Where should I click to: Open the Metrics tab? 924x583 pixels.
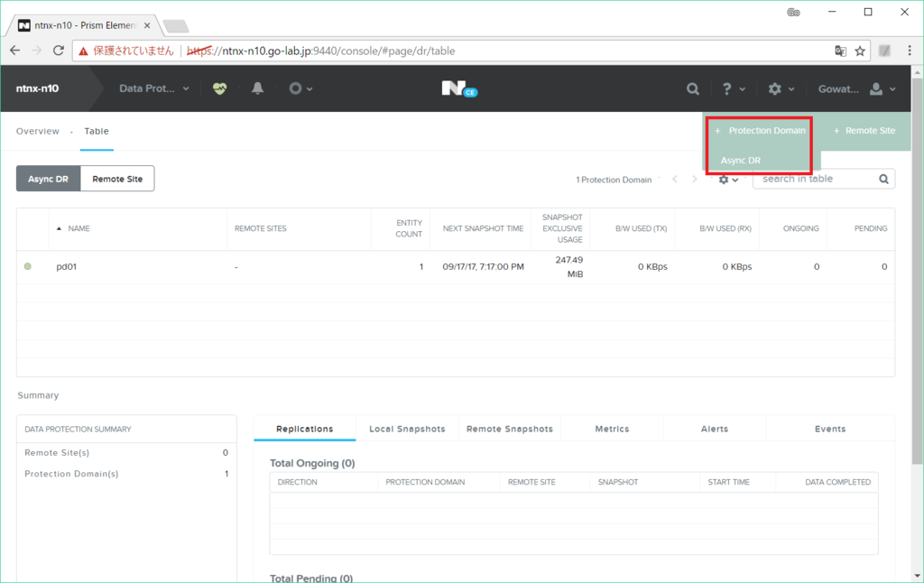click(613, 430)
